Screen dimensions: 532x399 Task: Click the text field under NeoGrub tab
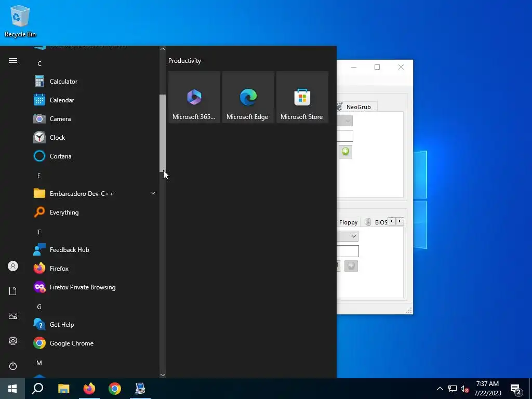(345, 136)
